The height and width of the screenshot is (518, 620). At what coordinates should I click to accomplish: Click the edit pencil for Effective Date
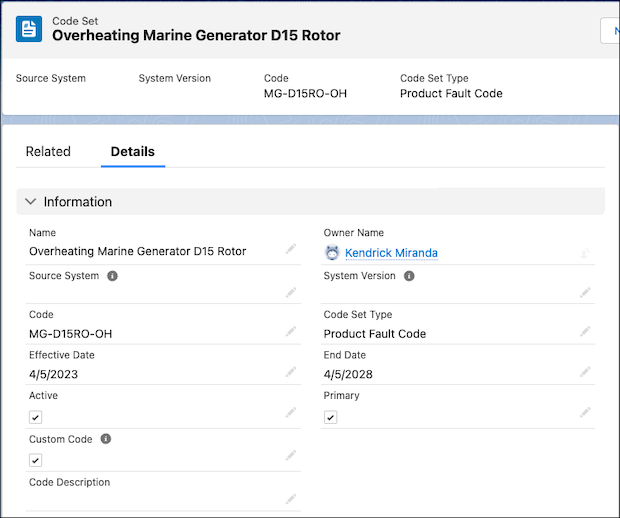tap(290, 372)
